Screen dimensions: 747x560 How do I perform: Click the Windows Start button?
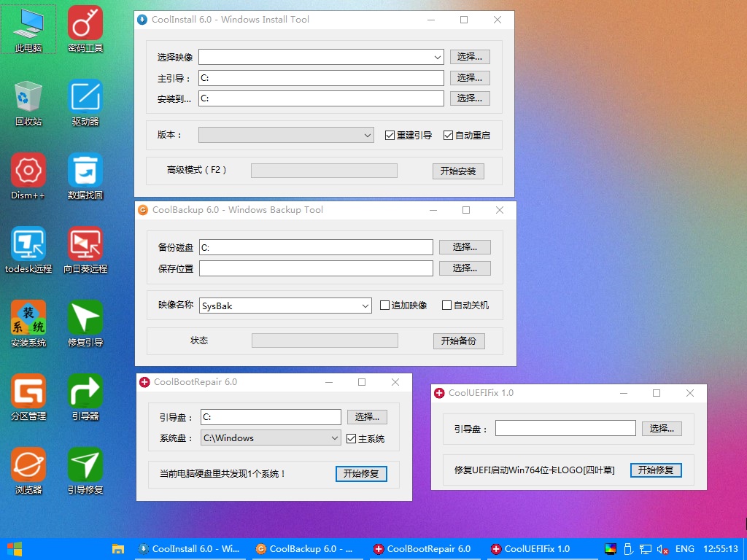(x=14, y=549)
